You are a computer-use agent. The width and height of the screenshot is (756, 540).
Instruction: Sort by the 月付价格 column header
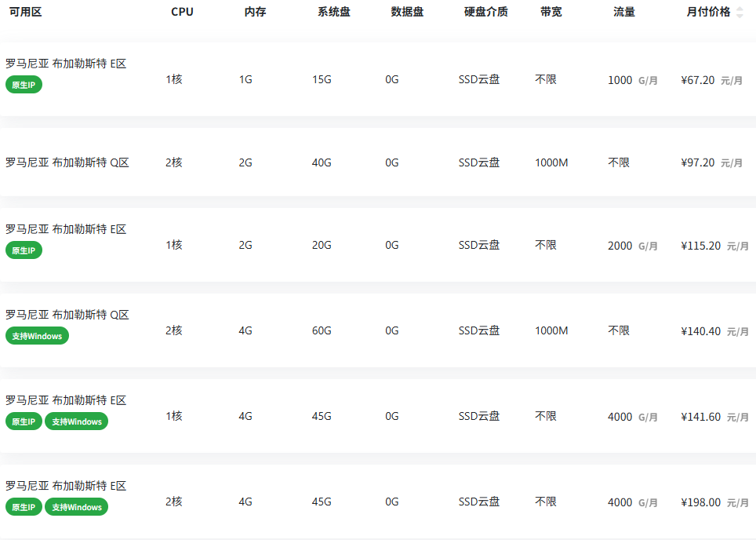707,12
